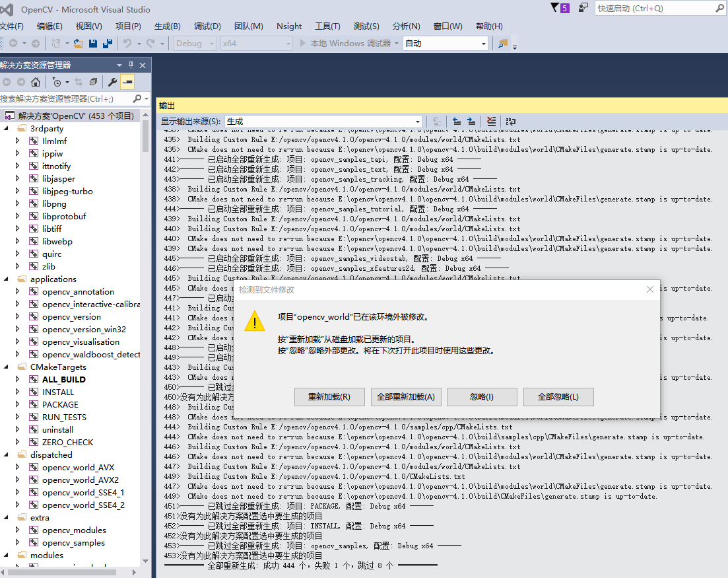Click Solution Explorer properties wrench icon
The height and width of the screenshot is (578, 728).
click(112, 82)
